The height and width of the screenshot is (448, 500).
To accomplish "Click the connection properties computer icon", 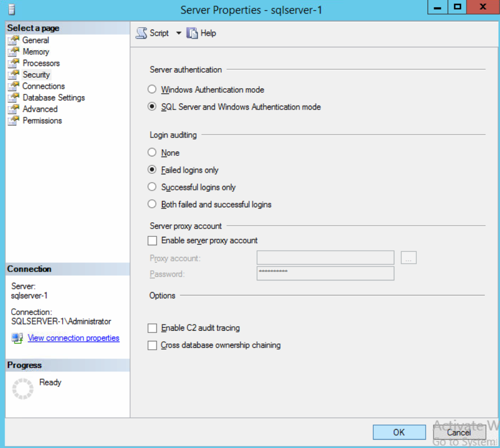I will [x=17, y=338].
